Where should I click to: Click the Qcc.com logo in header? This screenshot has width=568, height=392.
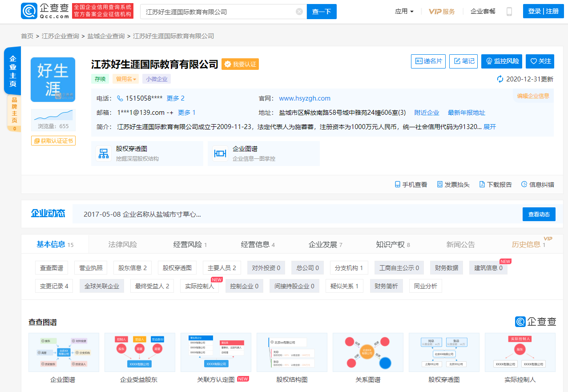tap(45, 11)
